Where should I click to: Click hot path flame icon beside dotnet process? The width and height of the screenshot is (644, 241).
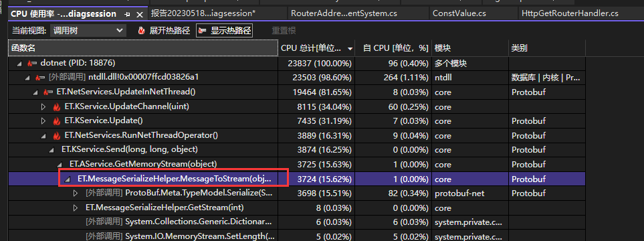(x=32, y=64)
